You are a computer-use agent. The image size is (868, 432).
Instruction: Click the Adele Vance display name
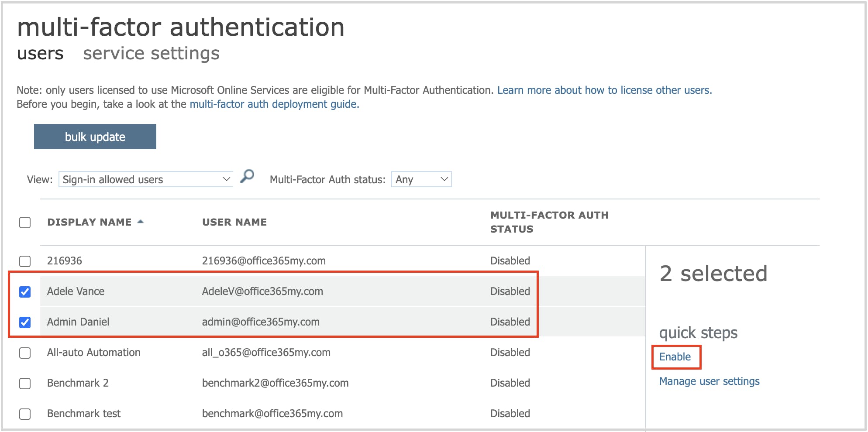point(76,291)
